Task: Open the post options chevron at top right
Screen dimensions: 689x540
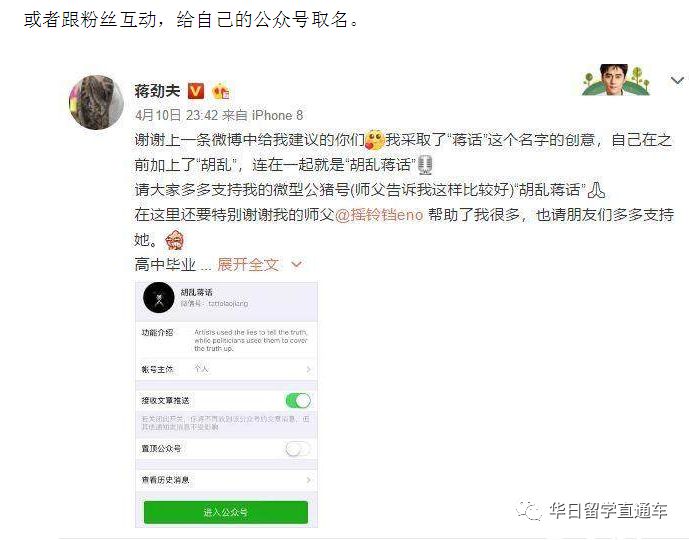Action: coord(677,80)
